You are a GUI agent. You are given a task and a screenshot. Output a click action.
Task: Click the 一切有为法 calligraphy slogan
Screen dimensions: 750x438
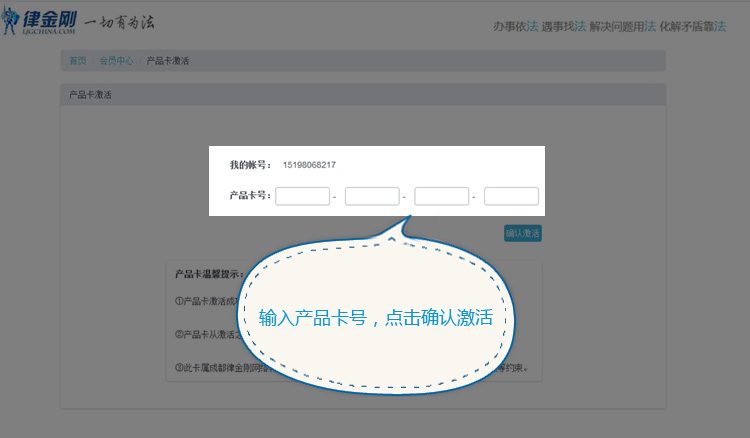point(119,23)
